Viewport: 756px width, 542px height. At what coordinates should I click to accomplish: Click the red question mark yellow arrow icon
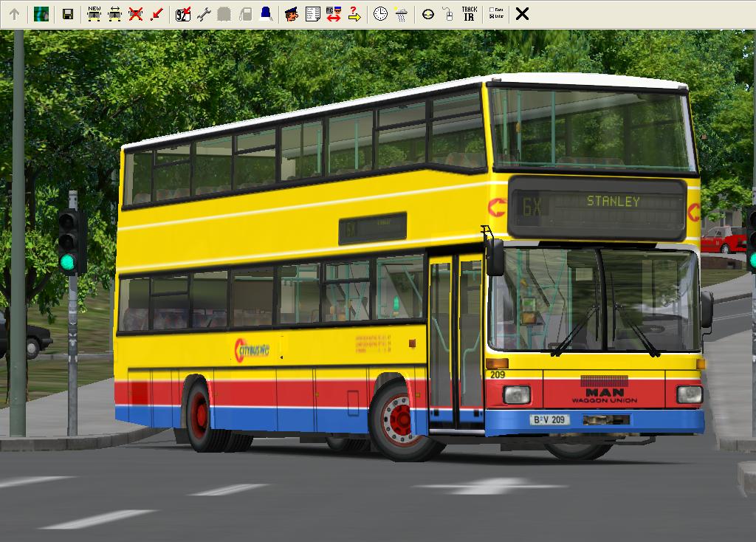pyautogui.click(x=354, y=14)
